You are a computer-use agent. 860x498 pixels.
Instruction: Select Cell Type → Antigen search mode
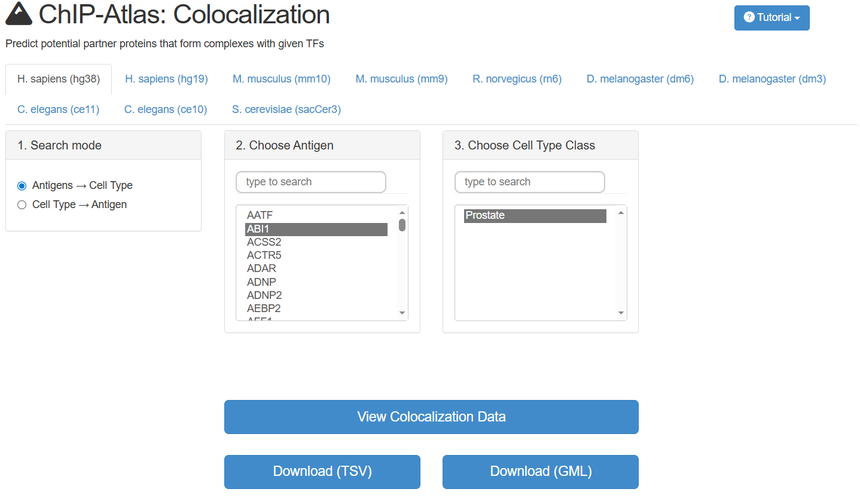(x=22, y=204)
